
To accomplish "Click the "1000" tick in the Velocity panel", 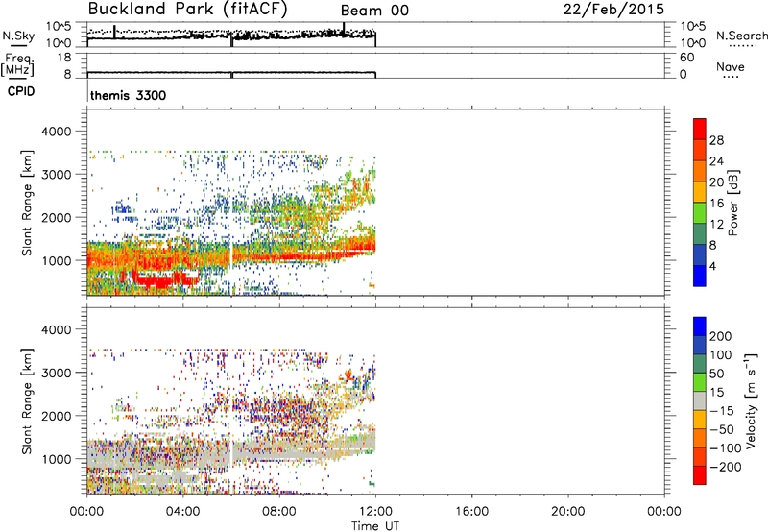I will (56, 459).
